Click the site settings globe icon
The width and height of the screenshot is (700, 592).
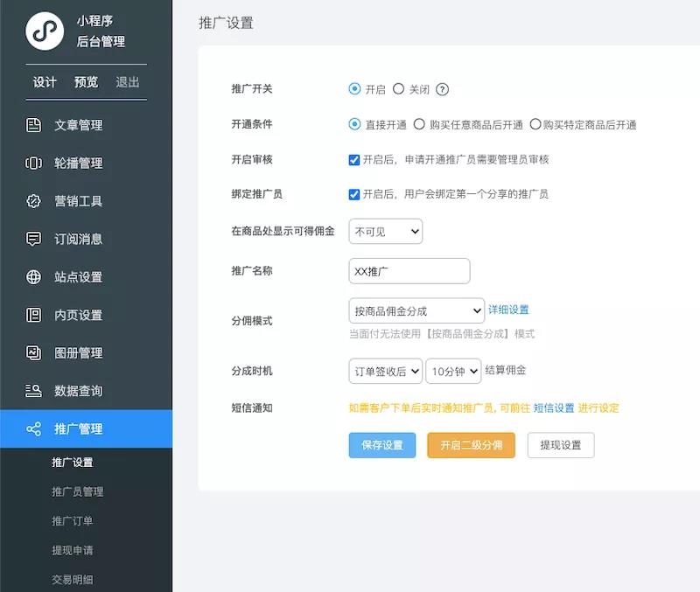point(34,277)
